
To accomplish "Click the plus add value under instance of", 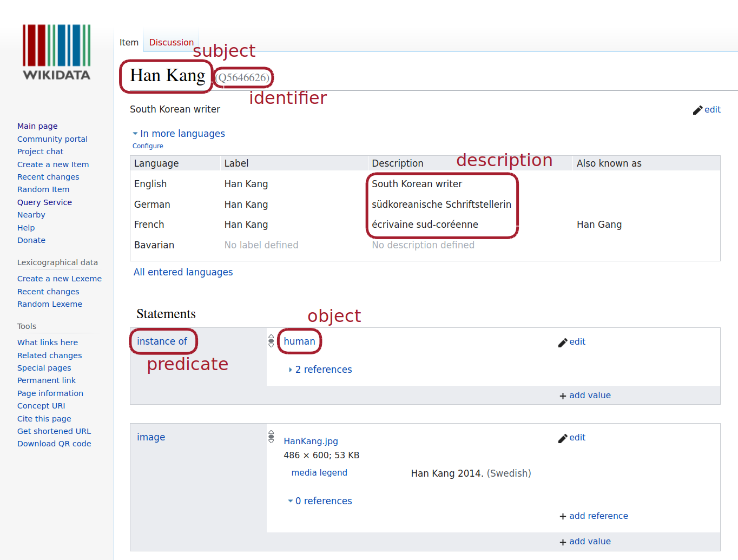I will [x=563, y=396].
